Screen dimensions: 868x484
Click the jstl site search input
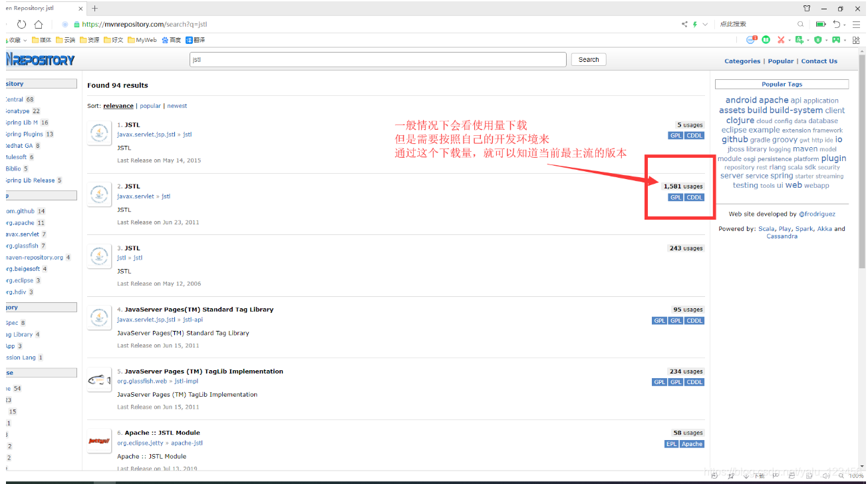pos(378,59)
